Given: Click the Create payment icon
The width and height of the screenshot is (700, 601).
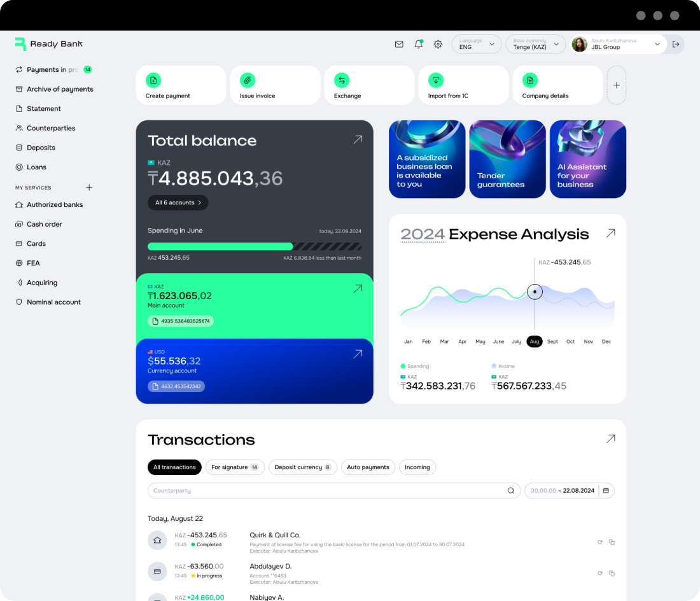Looking at the screenshot, I should (x=153, y=80).
